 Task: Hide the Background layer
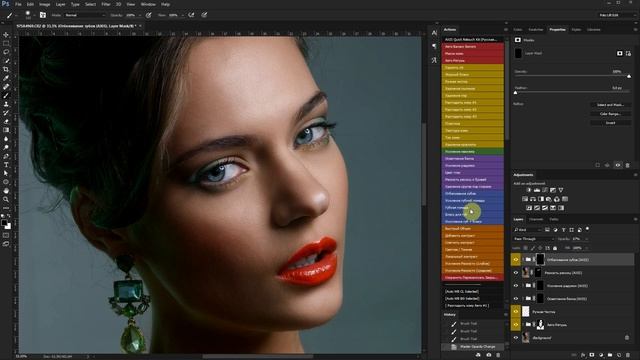(x=516, y=338)
